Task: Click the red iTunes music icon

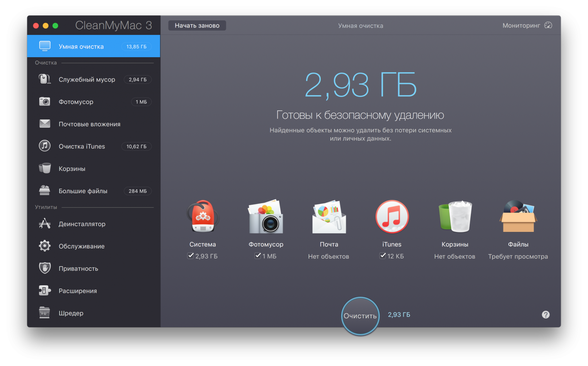Action: pyautogui.click(x=392, y=217)
